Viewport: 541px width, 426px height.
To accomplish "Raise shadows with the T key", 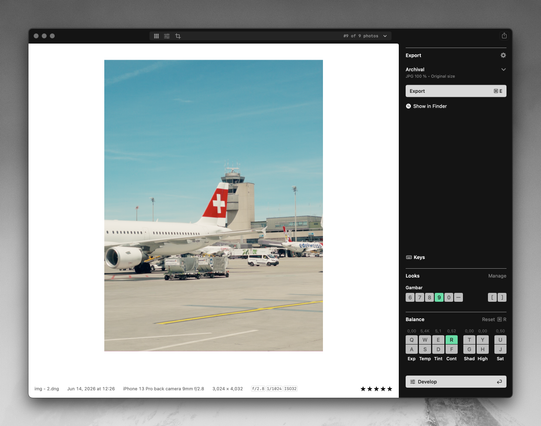I will click(x=469, y=340).
